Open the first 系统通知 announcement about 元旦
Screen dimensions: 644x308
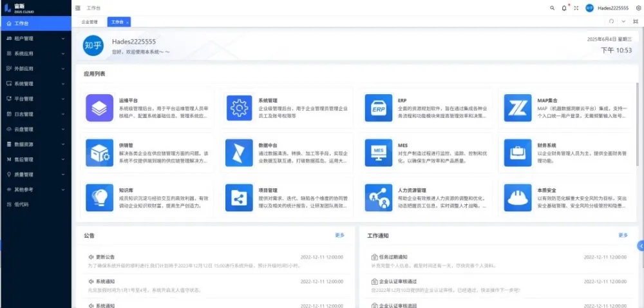(x=216, y=285)
